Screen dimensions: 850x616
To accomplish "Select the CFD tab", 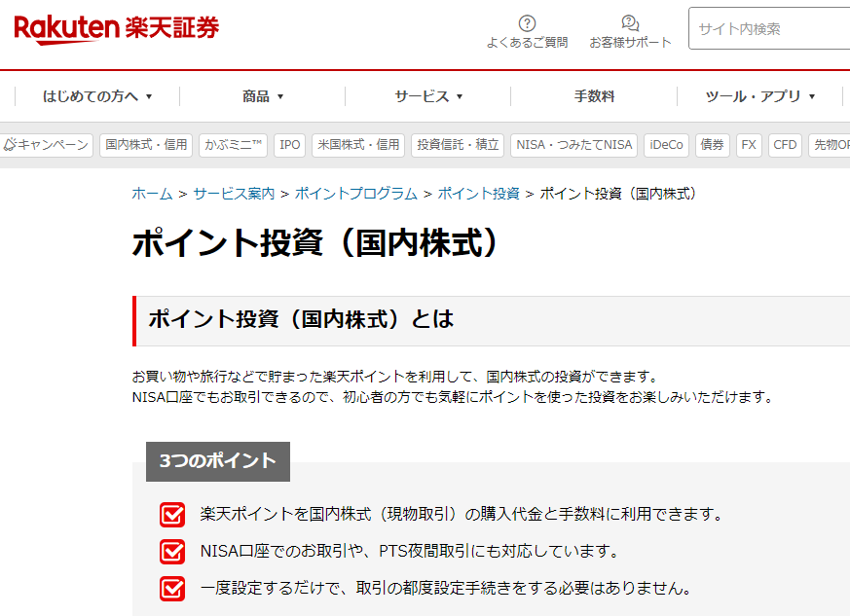I will 785,145.
